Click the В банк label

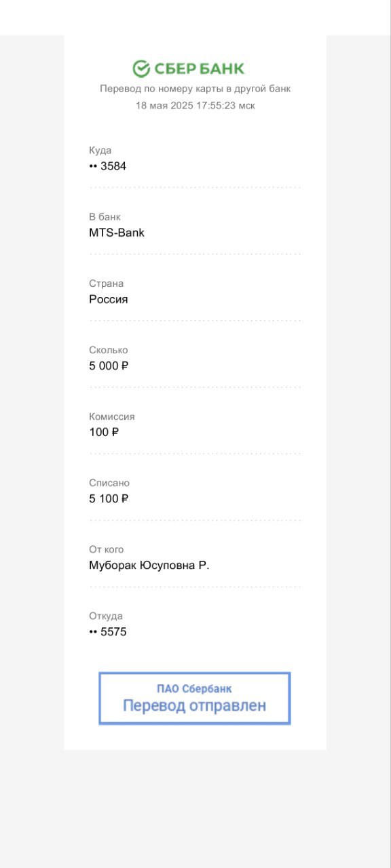(105, 217)
